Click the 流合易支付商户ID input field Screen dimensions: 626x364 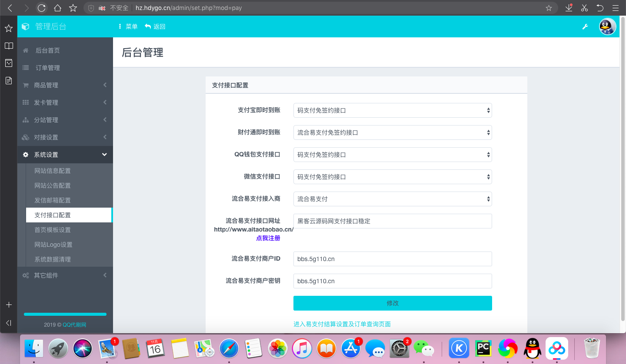pyautogui.click(x=392, y=259)
